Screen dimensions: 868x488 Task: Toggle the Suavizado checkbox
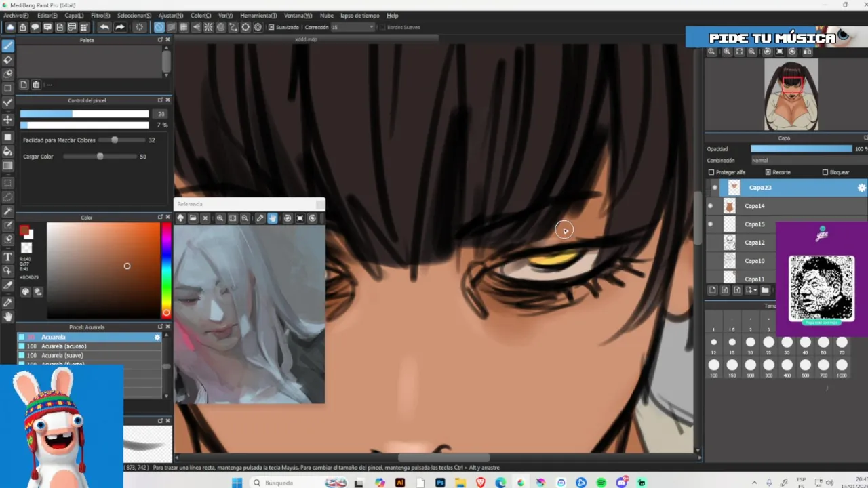(x=271, y=27)
